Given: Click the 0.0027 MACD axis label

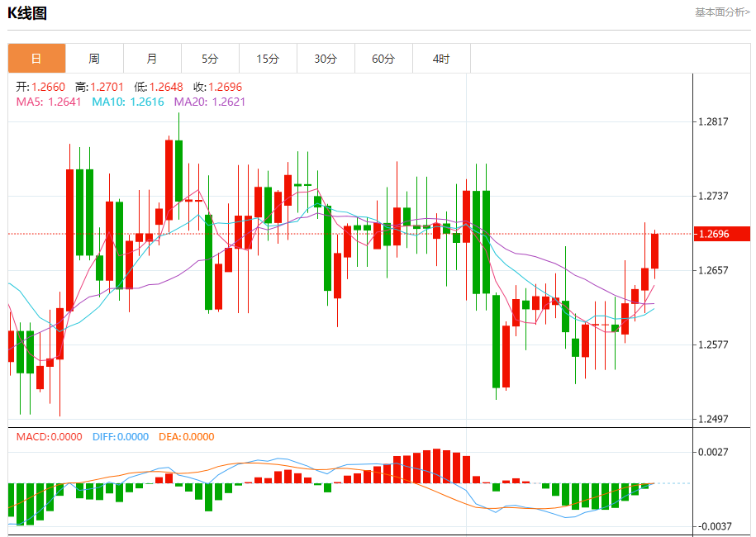Looking at the screenshot, I should tap(714, 452).
